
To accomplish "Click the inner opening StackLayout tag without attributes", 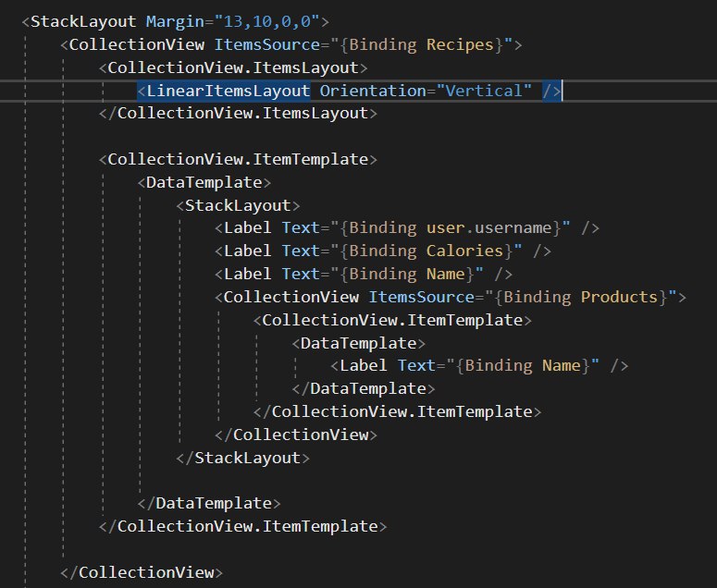I will (238, 205).
